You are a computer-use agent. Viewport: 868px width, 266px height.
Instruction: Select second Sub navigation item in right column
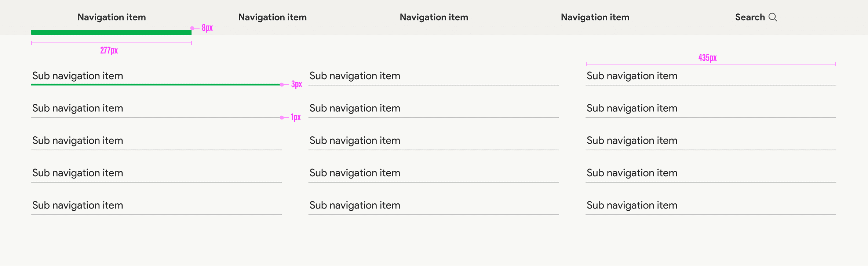click(x=632, y=108)
